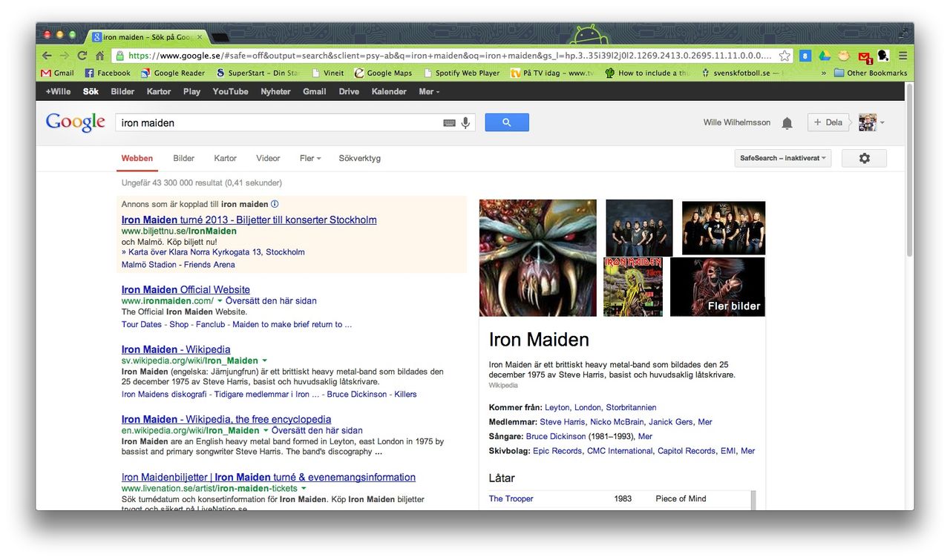The height and width of the screenshot is (560, 950).
Task: Reload the page with the refresh icon
Action: coord(82,56)
